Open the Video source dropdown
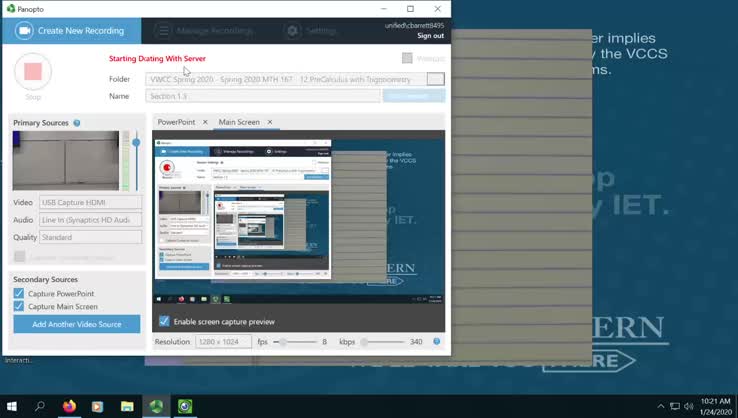738x418 pixels. (x=90, y=203)
